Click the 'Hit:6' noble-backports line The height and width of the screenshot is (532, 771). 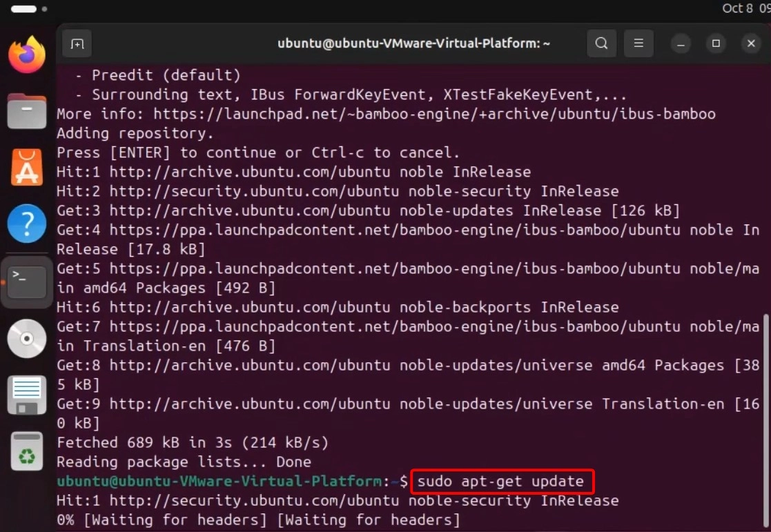pyautogui.click(x=338, y=307)
